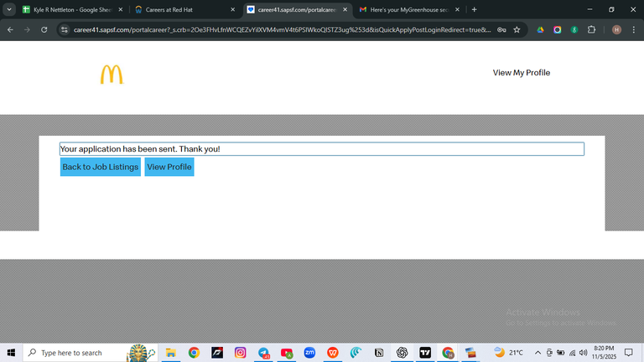This screenshot has width=644, height=362.
Task: Open Telegram from the taskbar
Action: (x=263, y=353)
